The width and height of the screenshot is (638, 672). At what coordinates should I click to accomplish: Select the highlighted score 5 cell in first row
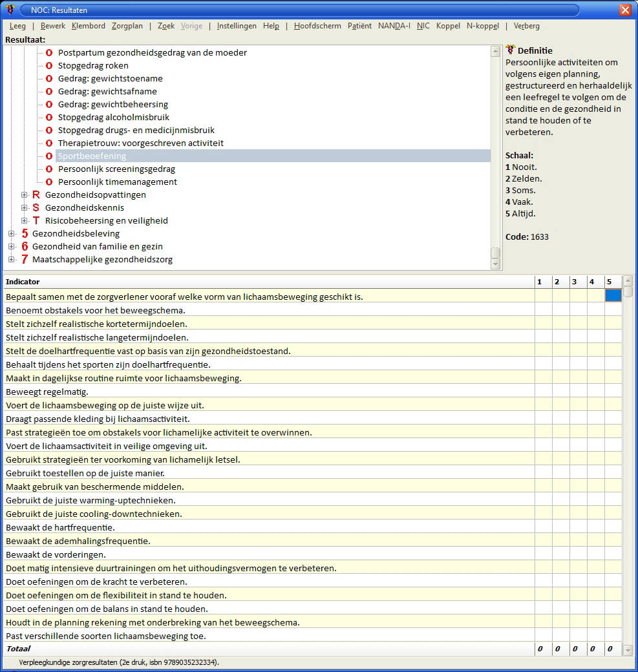click(x=613, y=296)
